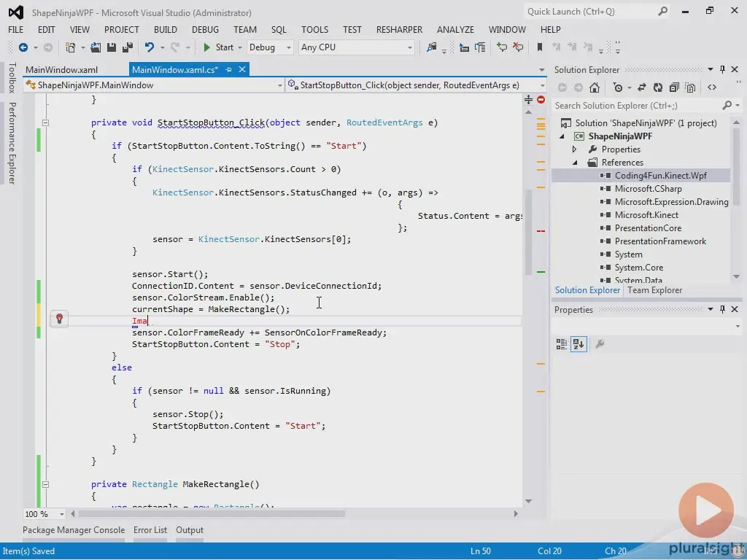Open the Output tab
The image size is (747, 560).
tap(190, 530)
